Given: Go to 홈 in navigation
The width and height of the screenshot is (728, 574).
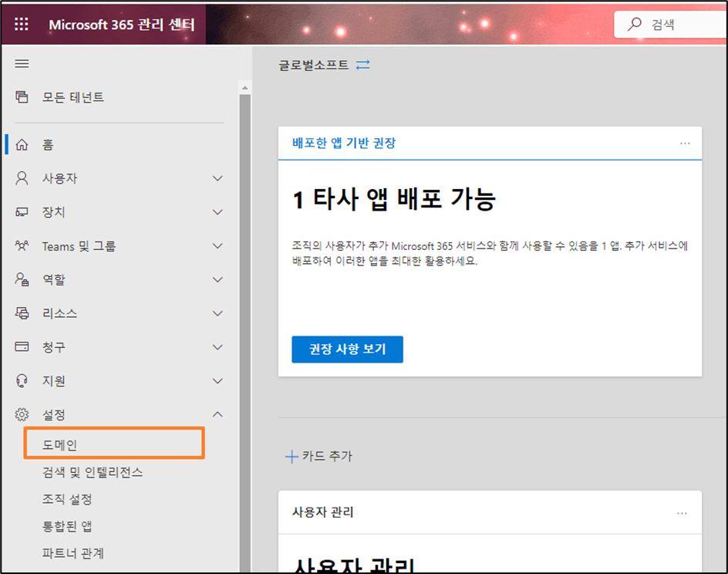Looking at the screenshot, I should [48, 145].
